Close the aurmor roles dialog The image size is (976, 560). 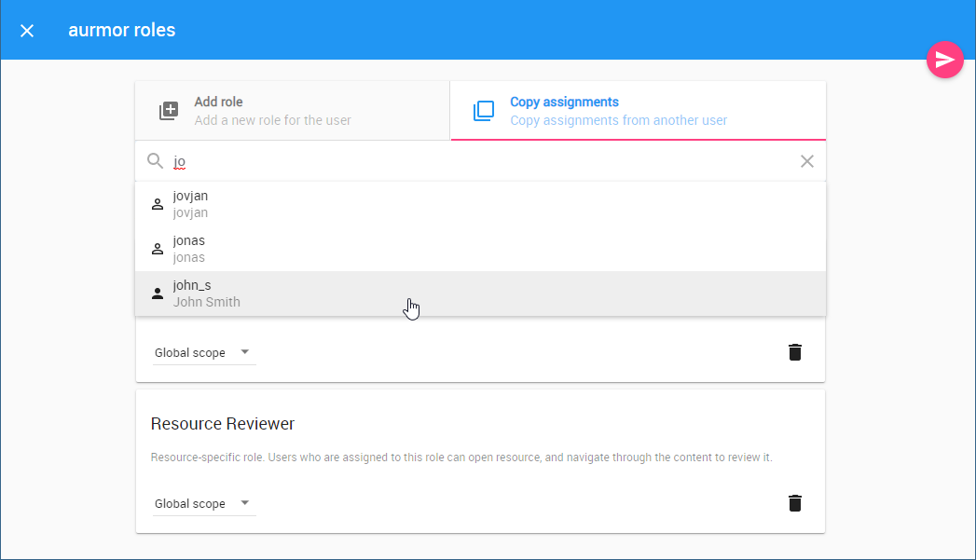pyautogui.click(x=27, y=31)
